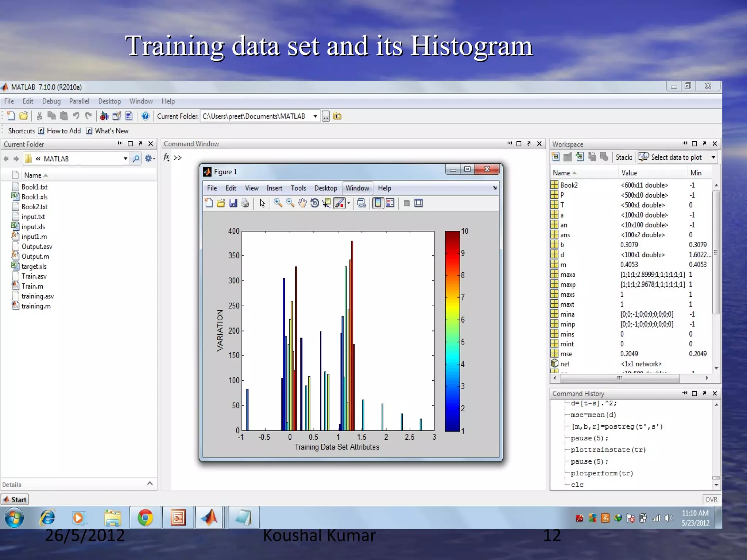Click the New Script icon in MATLAB toolbar
This screenshot has width=747, height=560.
pos(11,116)
